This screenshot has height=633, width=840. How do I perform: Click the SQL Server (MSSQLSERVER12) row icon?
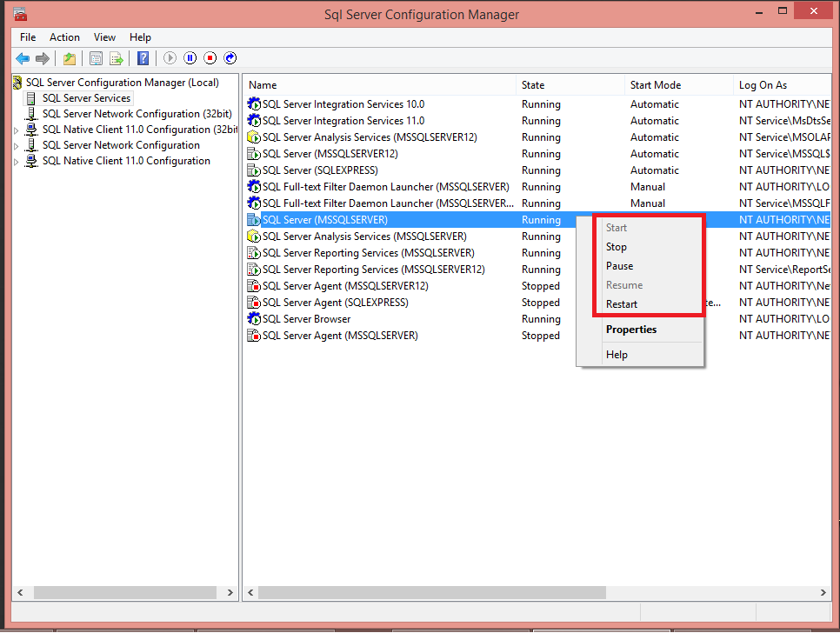(254, 154)
